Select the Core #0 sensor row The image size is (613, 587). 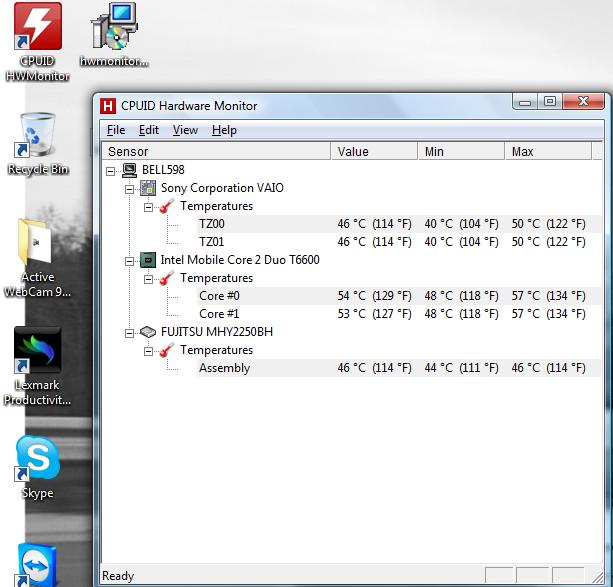(x=399, y=296)
